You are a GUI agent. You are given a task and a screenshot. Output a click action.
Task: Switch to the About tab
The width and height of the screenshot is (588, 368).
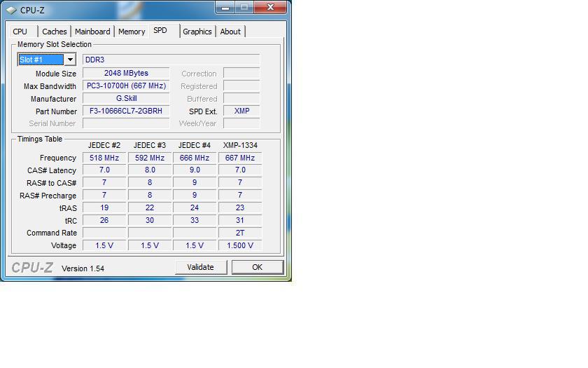pos(230,32)
